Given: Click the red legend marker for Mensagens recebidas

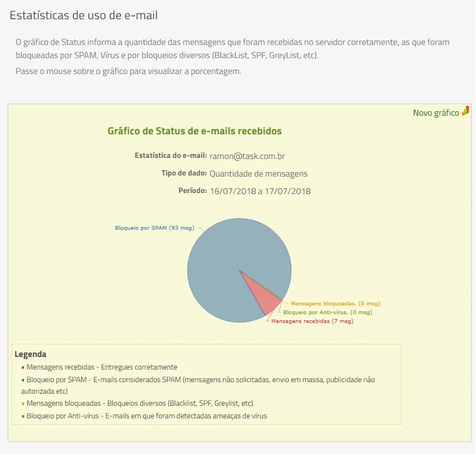Looking at the screenshot, I should pos(23,368).
